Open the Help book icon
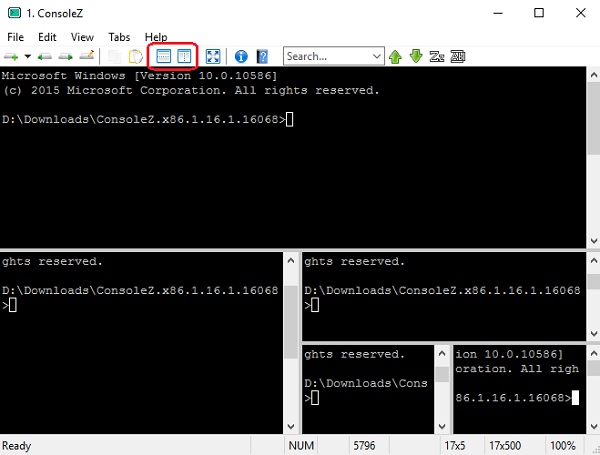The image size is (600, 455). [x=262, y=56]
